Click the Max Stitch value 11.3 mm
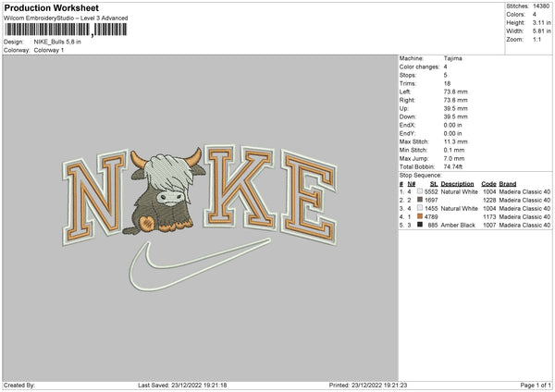 [x=455, y=141]
